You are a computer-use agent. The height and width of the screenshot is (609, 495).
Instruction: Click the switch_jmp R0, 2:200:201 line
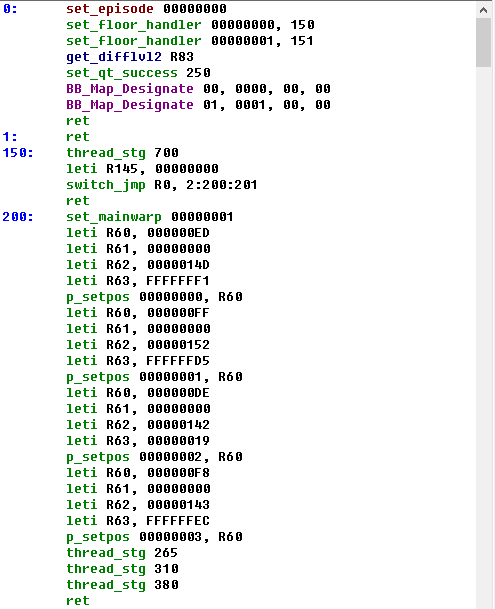click(162, 185)
